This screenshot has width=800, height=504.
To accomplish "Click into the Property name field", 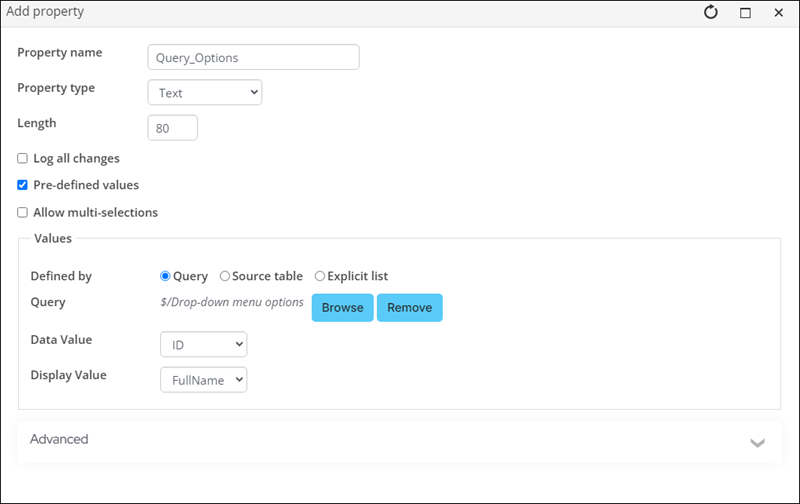I will pos(253,58).
